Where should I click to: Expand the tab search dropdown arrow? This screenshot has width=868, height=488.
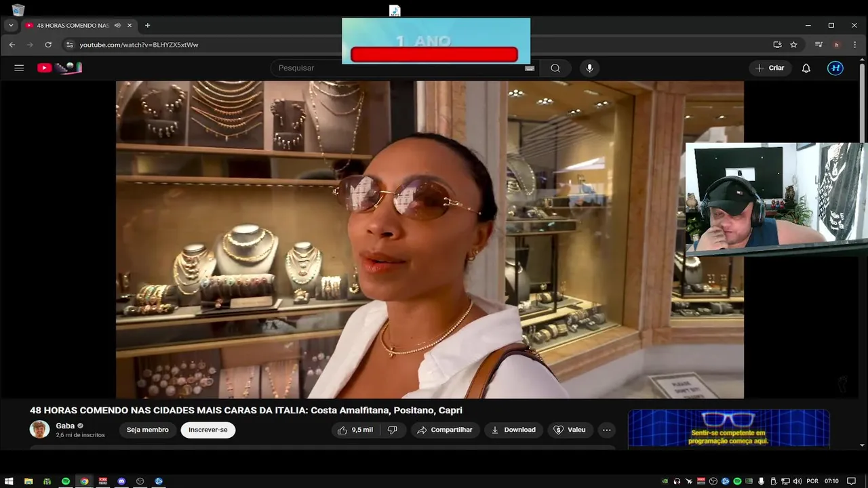click(x=11, y=25)
